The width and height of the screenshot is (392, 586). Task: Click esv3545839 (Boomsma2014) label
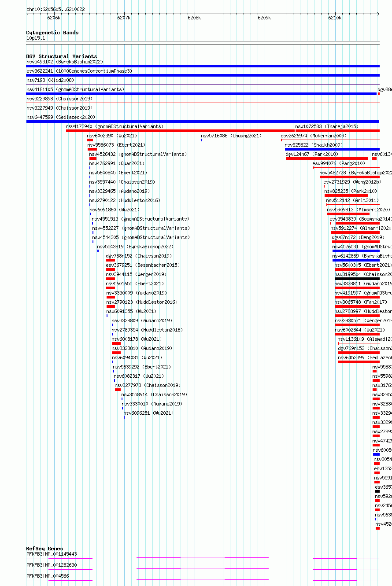click(361, 219)
